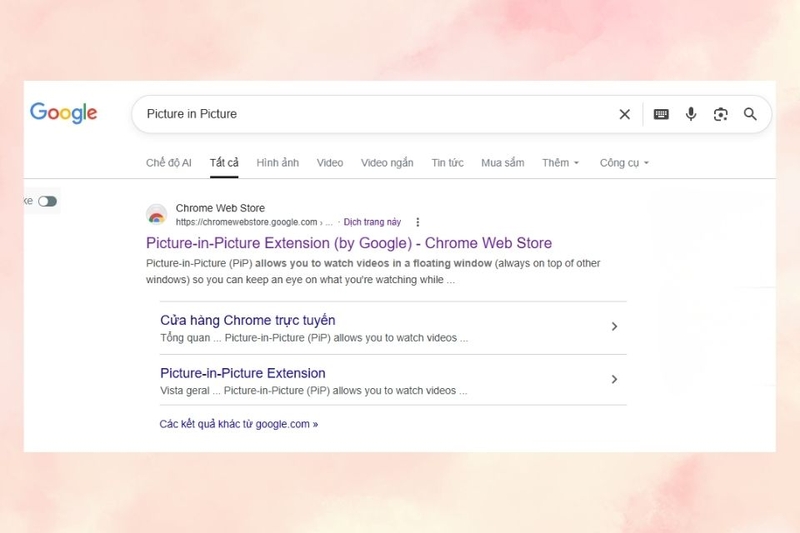Click the magnifying glass search icon

pyautogui.click(x=750, y=114)
